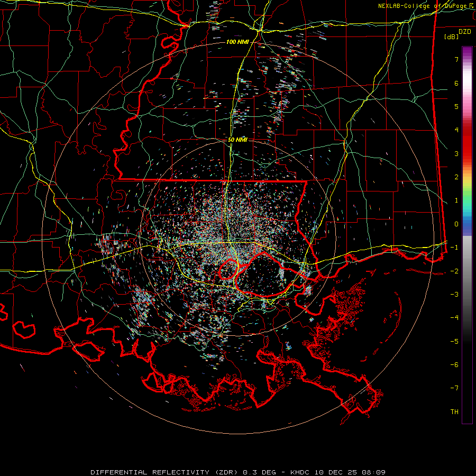The image size is (476, 476).
Task: Click the 2 value on color scale
Action: tap(456, 177)
